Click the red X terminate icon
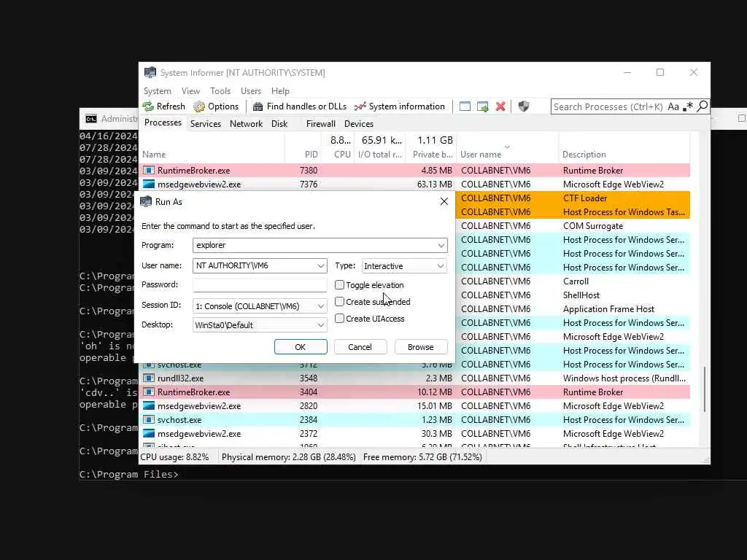This screenshot has width=747, height=560. coord(500,106)
